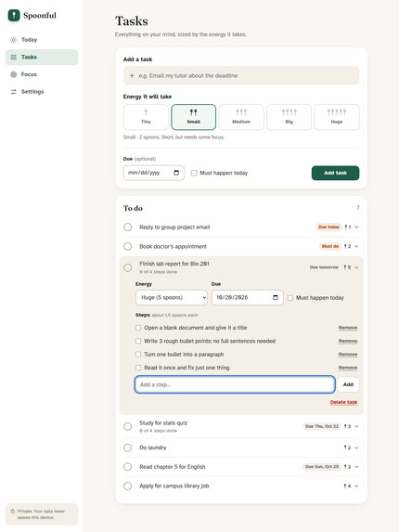
Task: Click the Due Sun, Oct 25 badge
Action: 322,466
